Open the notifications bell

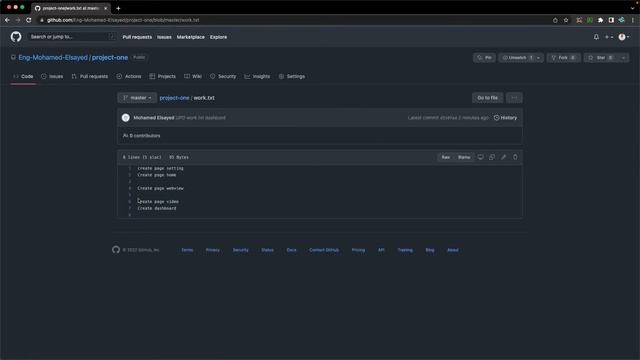pyautogui.click(x=596, y=37)
